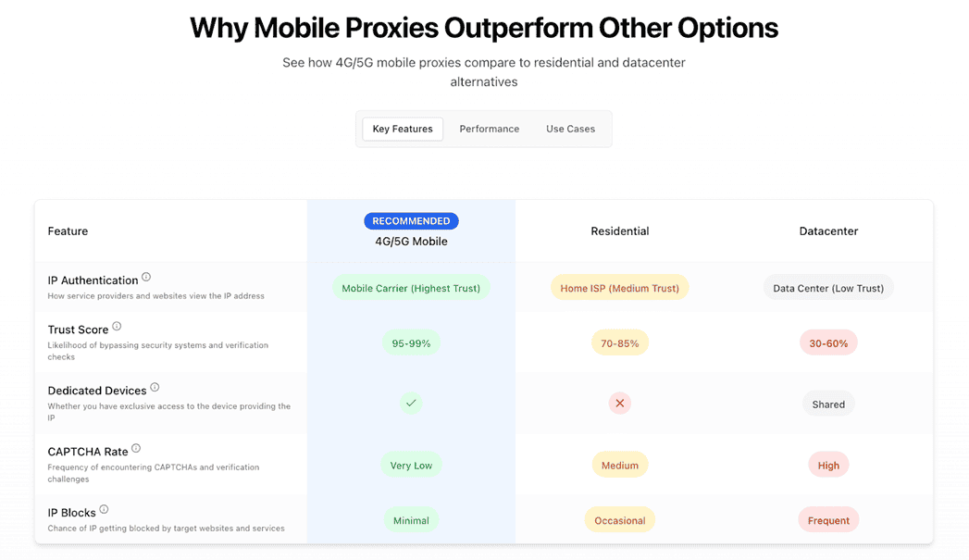
Task: Open the Use Cases tab
Action: click(x=570, y=129)
